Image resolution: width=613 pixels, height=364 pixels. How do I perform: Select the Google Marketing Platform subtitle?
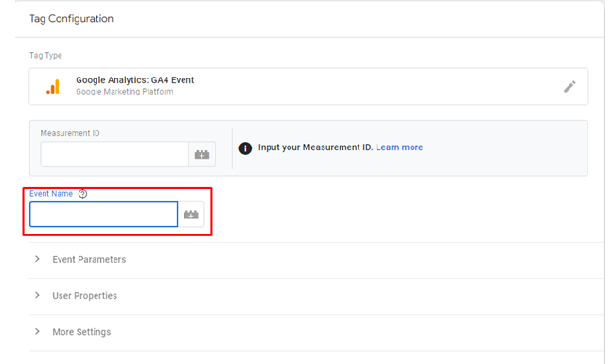(124, 92)
